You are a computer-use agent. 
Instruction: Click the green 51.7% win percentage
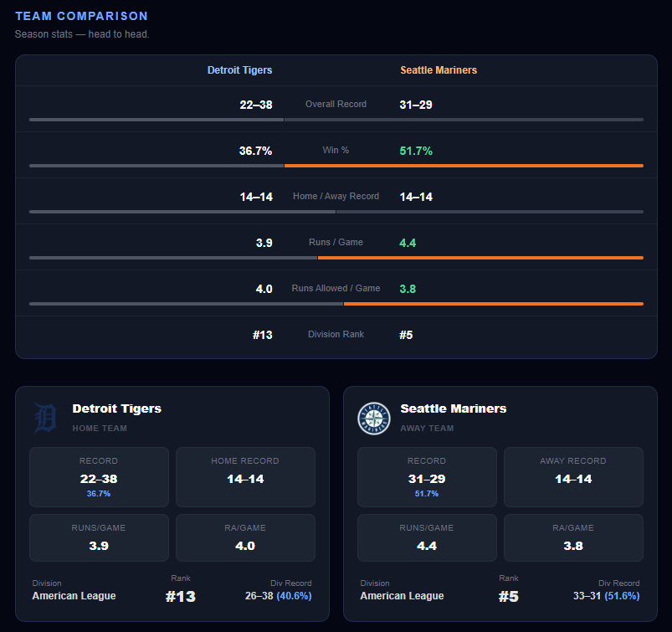point(416,151)
